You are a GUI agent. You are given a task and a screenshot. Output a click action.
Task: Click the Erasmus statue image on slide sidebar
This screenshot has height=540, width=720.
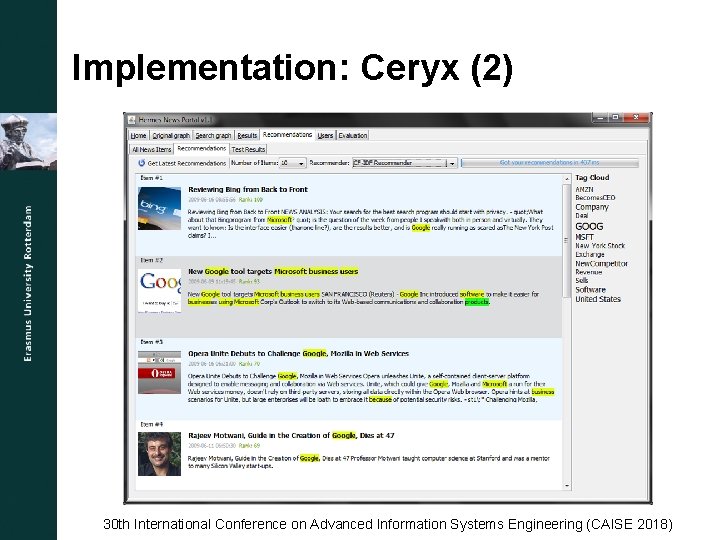(x=28, y=142)
